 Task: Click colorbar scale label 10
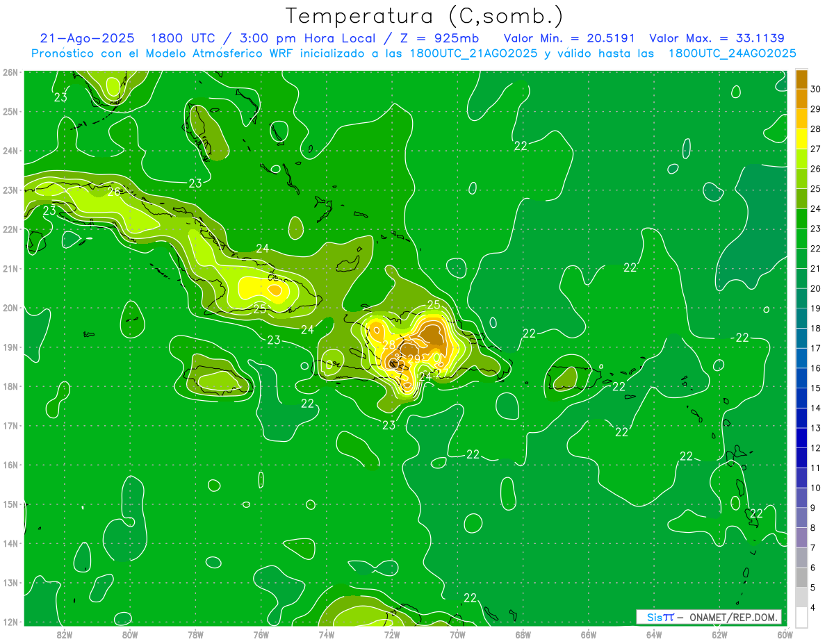(815, 488)
